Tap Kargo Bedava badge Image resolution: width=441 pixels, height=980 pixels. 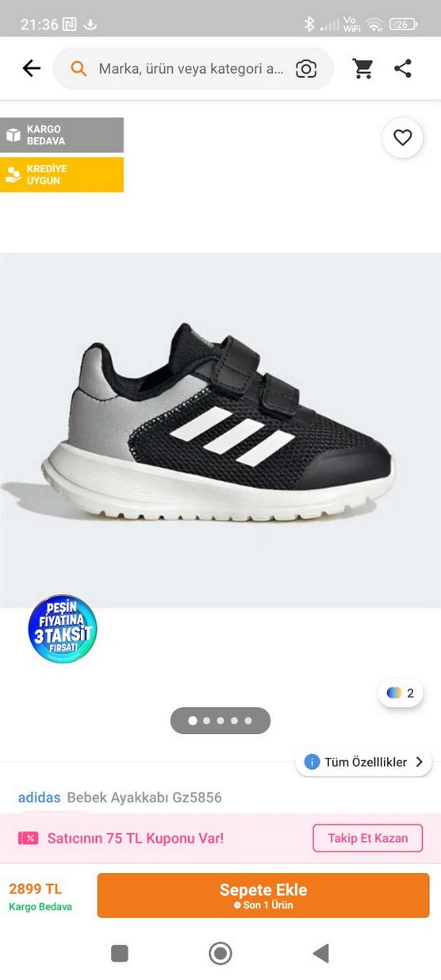[x=62, y=135]
